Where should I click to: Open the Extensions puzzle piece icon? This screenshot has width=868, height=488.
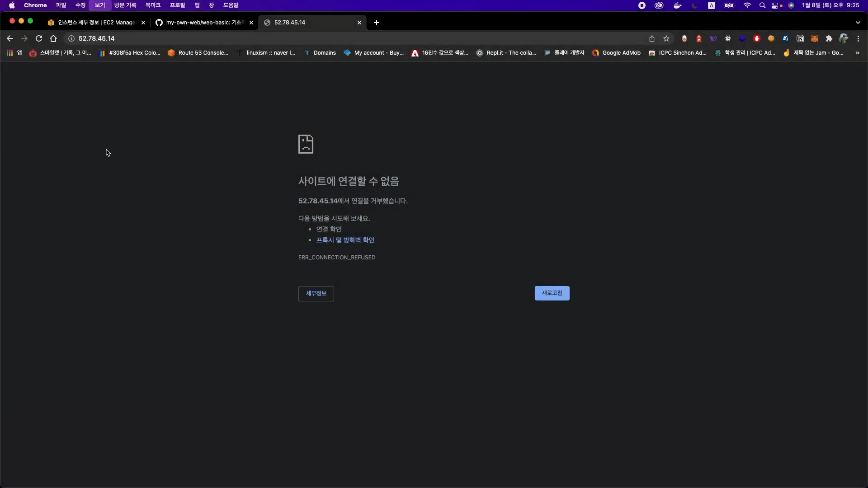[x=829, y=38]
